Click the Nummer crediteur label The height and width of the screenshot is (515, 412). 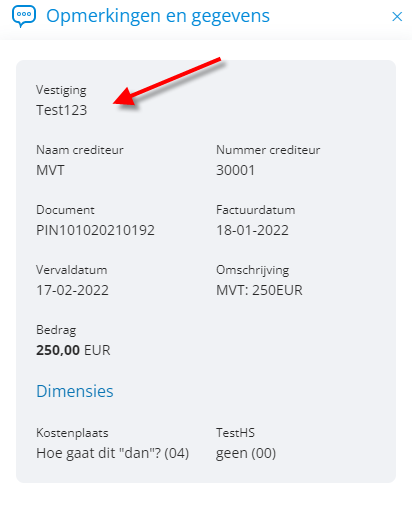click(x=268, y=150)
